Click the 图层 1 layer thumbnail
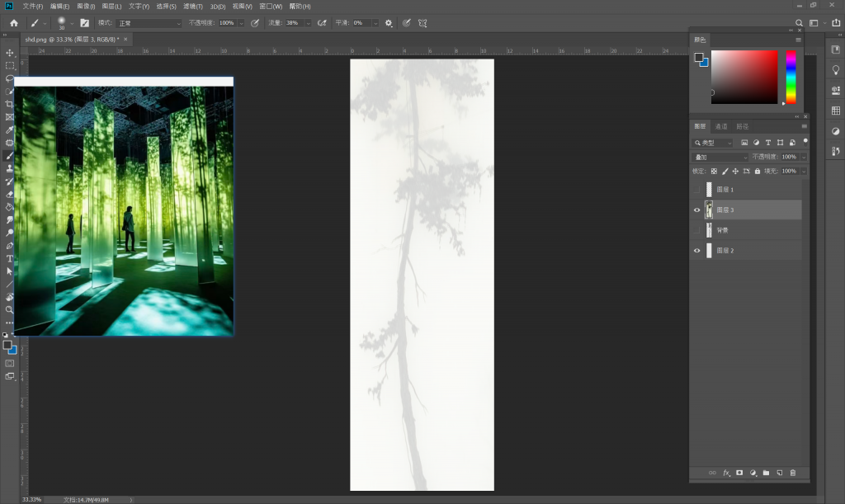Viewport: 845px width, 504px height. coord(709,190)
